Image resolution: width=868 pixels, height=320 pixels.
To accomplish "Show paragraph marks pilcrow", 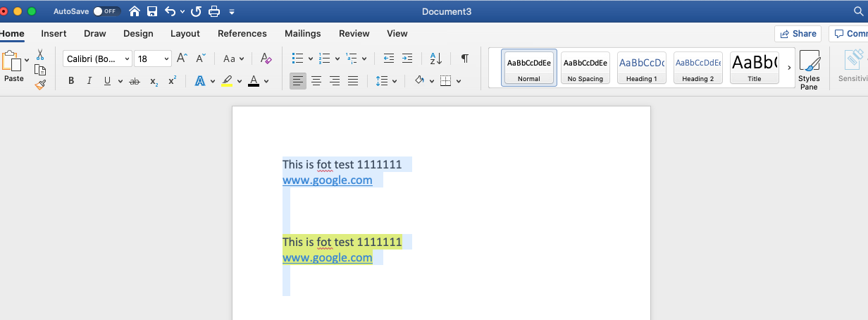I will 464,59.
